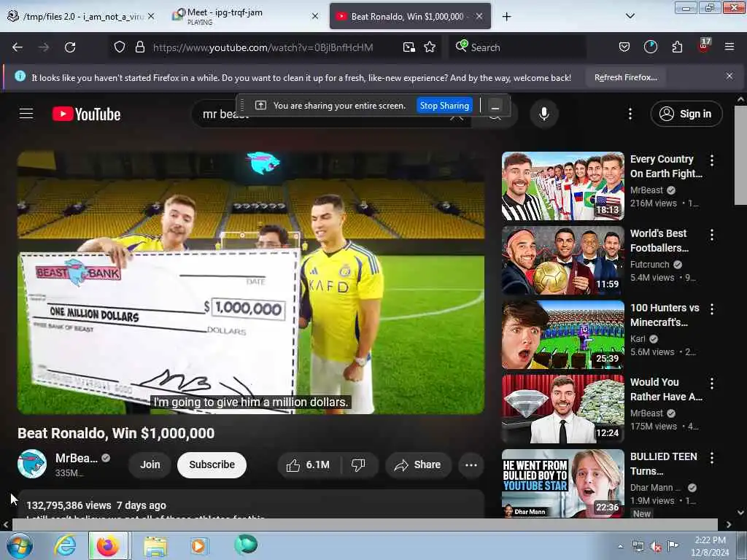Open more actions ellipsis beside Share
Screen dimensions: 747x560
(x=471, y=464)
